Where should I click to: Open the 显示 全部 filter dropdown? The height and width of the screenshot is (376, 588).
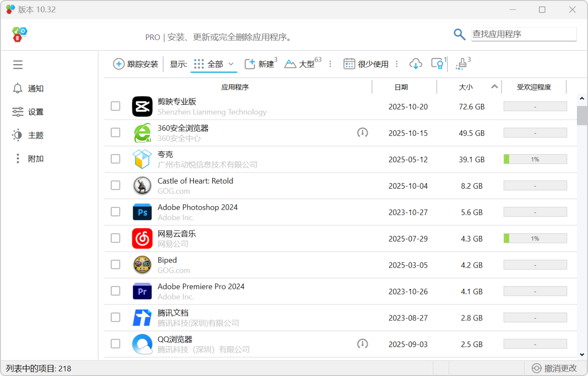pyautogui.click(x=214, y=64)
